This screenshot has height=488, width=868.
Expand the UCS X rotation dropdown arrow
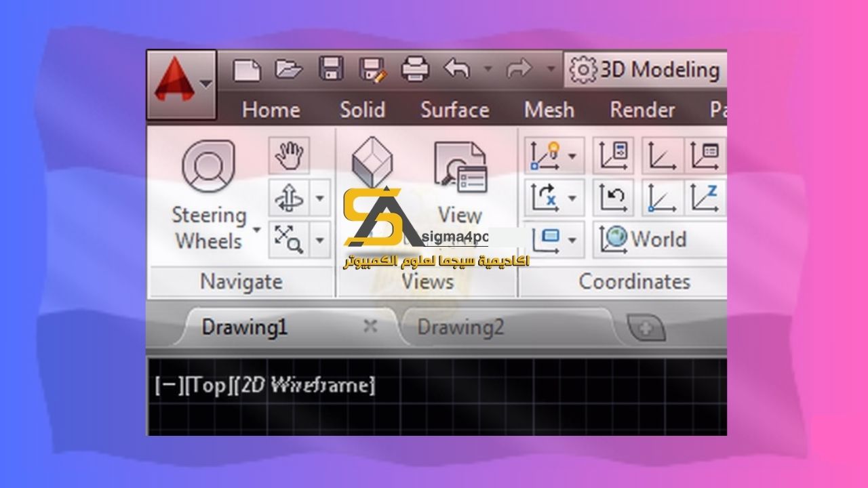tap(573, 198)
